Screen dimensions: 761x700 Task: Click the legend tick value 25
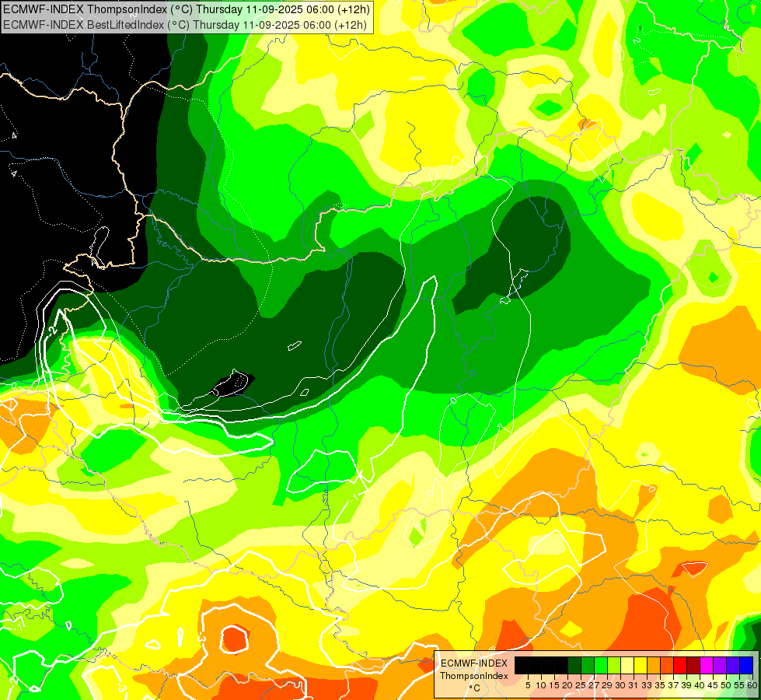[x=581, y=685]
